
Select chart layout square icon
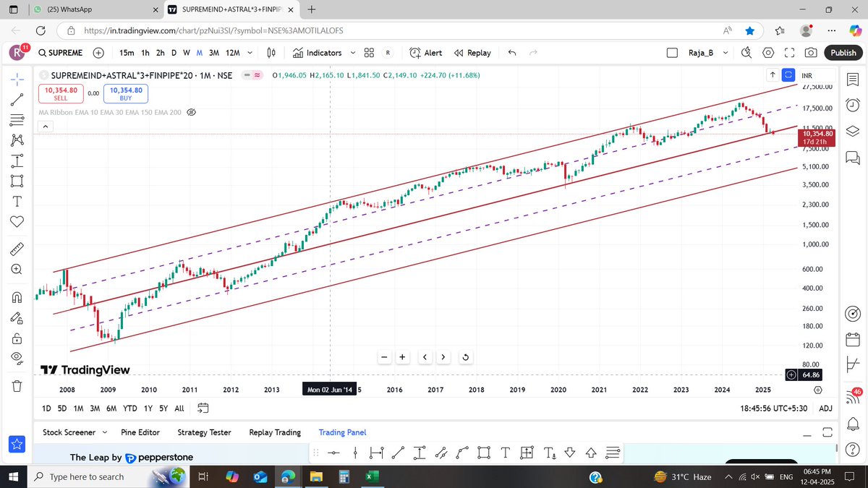pos(673,53)
